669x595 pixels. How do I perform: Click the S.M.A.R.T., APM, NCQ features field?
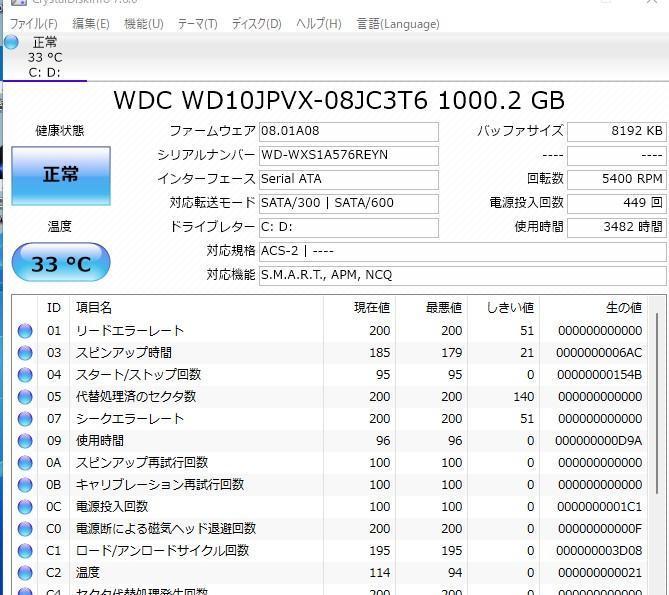click(462, 275)
